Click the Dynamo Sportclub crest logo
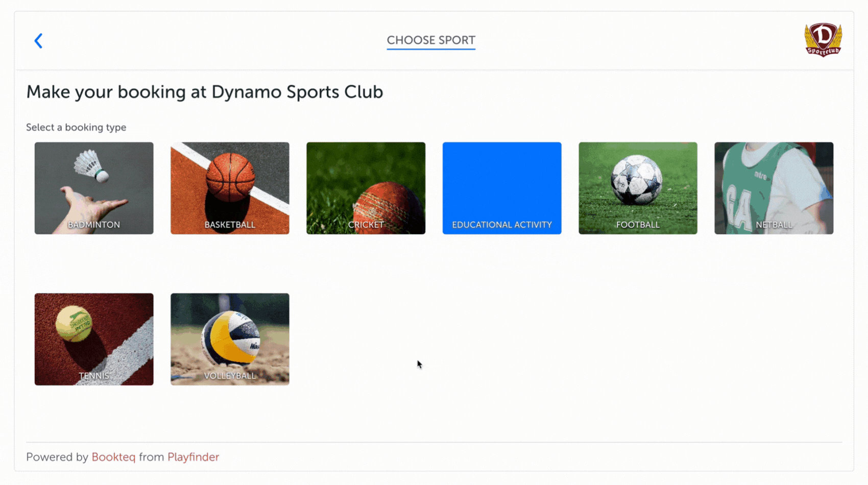 click(x=823, y=40)
